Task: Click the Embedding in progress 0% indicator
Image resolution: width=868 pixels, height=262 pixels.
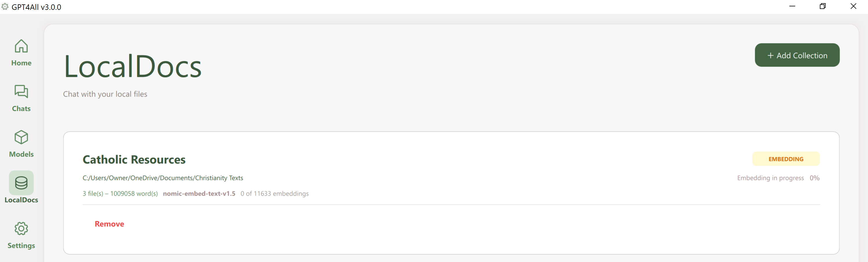Action: click(778, 178)
